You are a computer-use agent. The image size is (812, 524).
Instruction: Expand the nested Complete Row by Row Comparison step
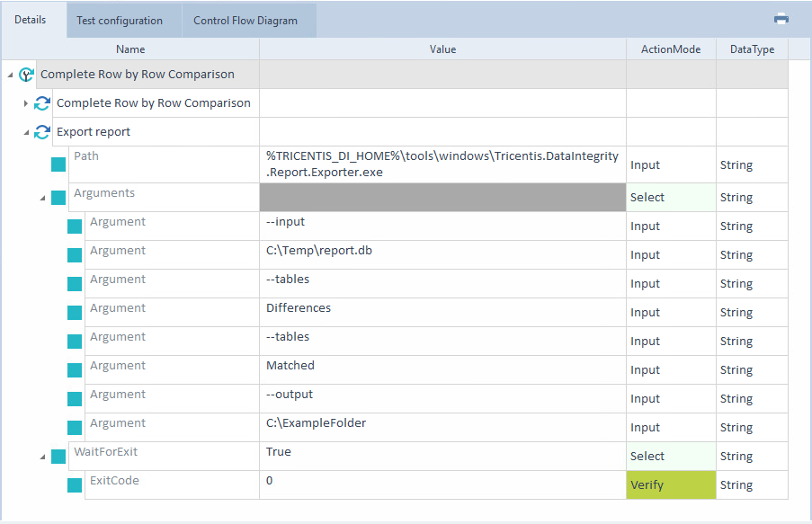[x=26, y=103]
